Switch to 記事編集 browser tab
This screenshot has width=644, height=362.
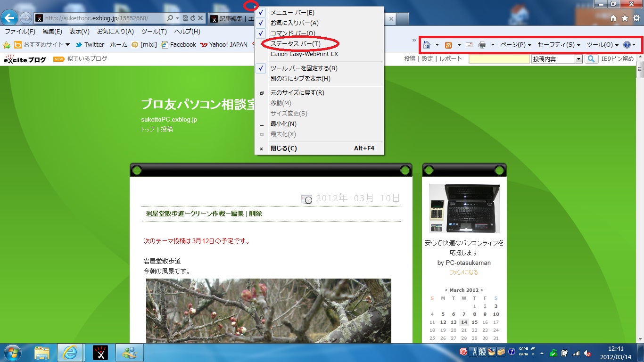[231, 18]
